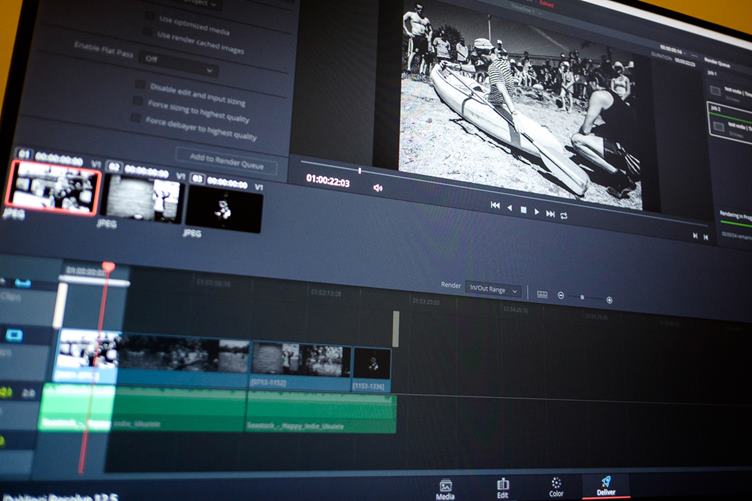
Task: Mute the viewer audio speaker icon
Action: 377,188
